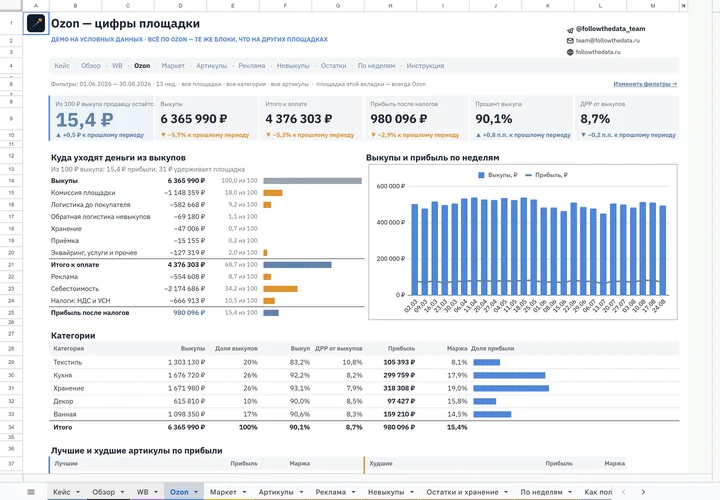This screenshot has width=720, height=500.
Task: Select the Комиссия площадки row label
Action: [x=83, y=193]
